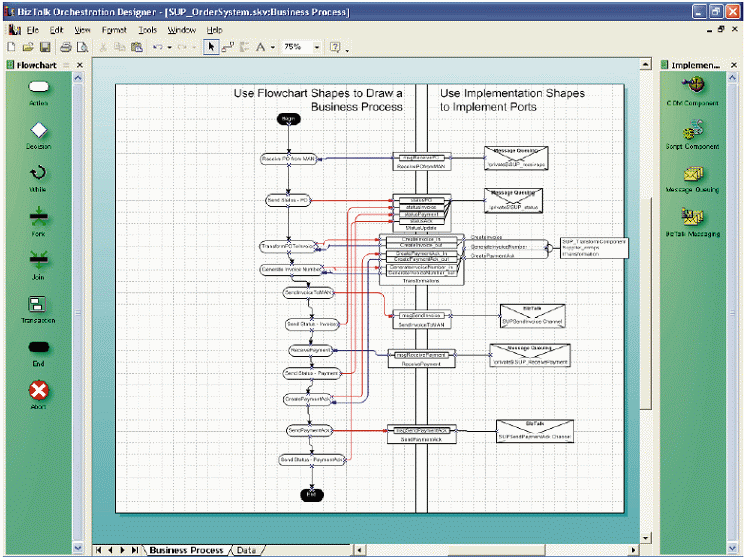Open the help icon in toolbar
This screenshot has width=744, height=557.
(335, 47)
